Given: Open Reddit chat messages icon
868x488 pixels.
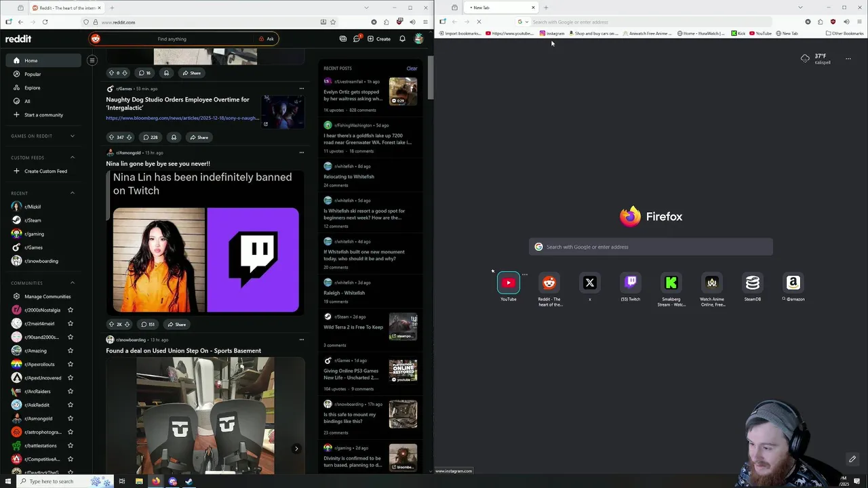Looking at the screenshot, I should click(357, 39).
